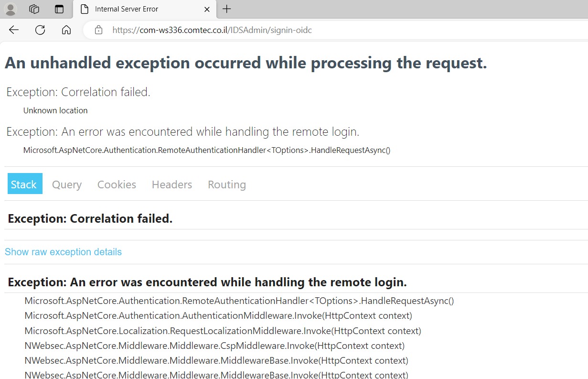Refresh the current page

(40, 30)
